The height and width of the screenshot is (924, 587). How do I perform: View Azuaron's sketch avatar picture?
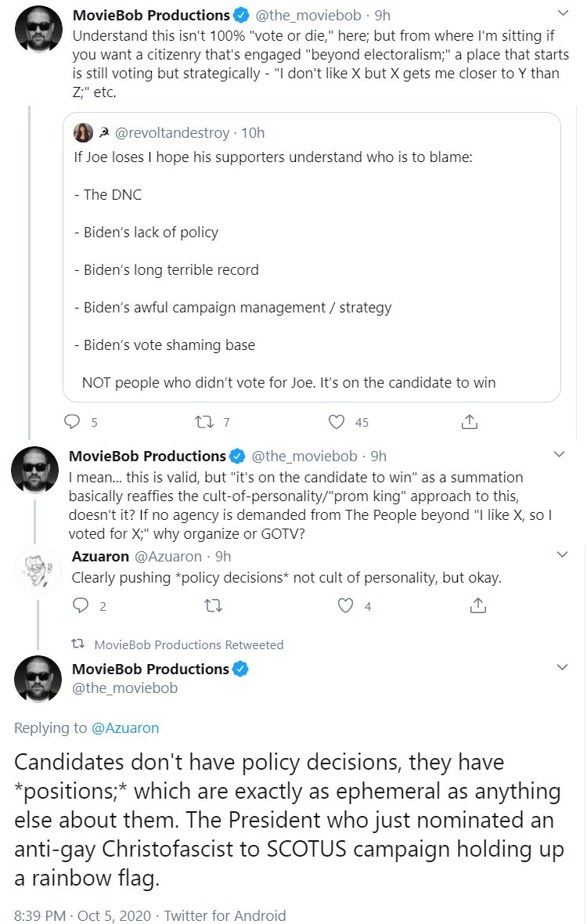click(x=38, y=570)
